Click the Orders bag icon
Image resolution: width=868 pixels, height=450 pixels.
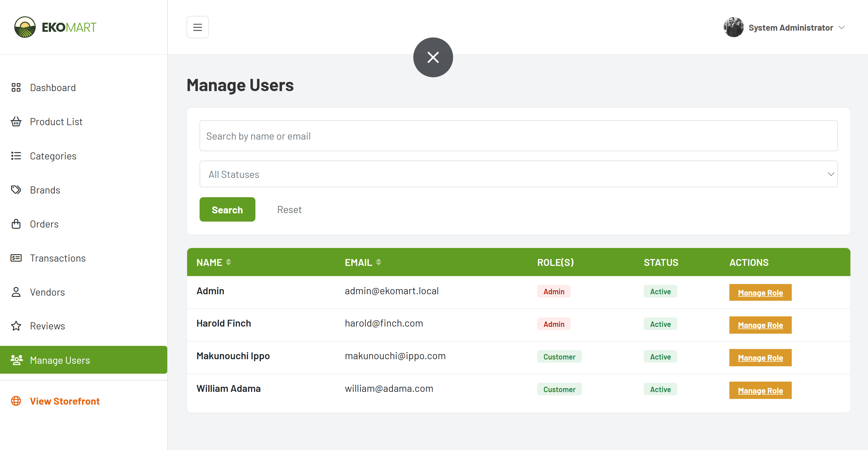(x=16, y=224)
